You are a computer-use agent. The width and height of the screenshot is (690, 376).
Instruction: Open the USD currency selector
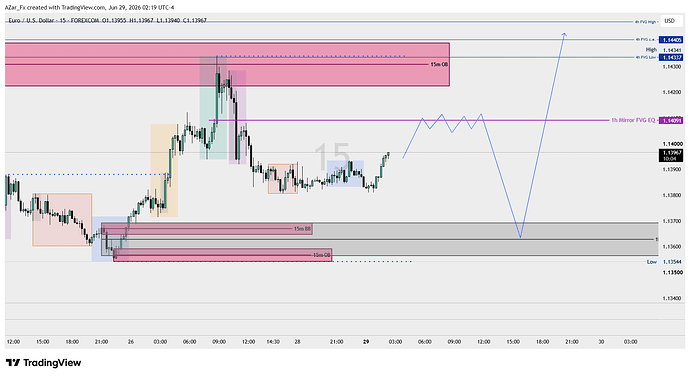point(669,21)
